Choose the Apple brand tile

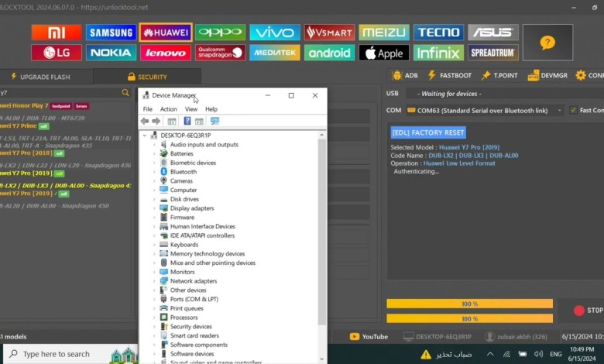[x=383, y=53]
